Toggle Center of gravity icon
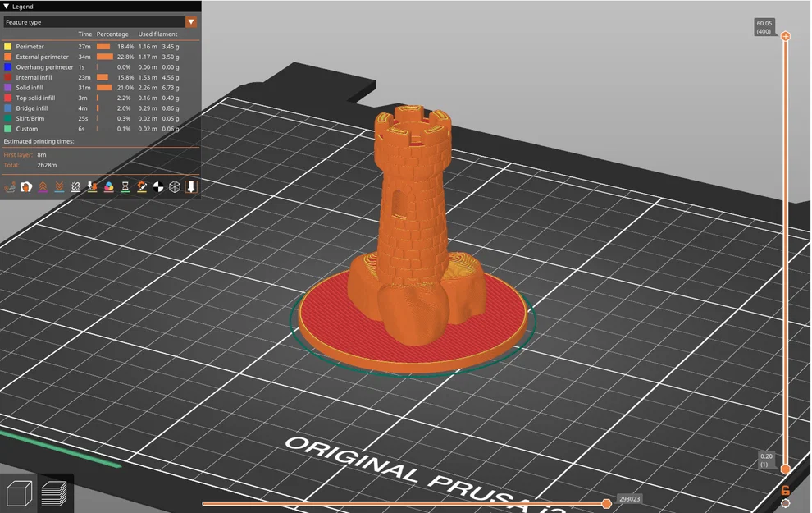 (x=158, y=187)
